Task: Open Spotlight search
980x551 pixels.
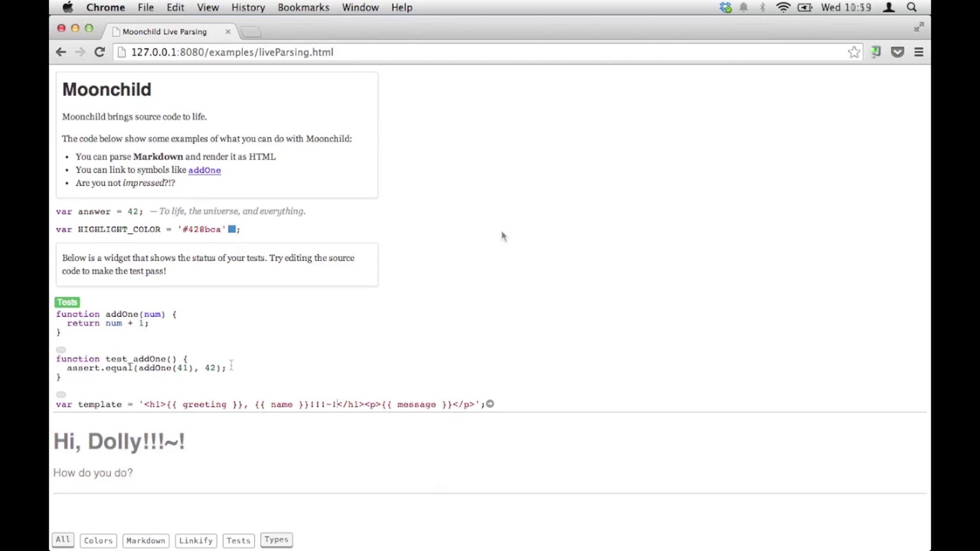Action: click(912, 7)
